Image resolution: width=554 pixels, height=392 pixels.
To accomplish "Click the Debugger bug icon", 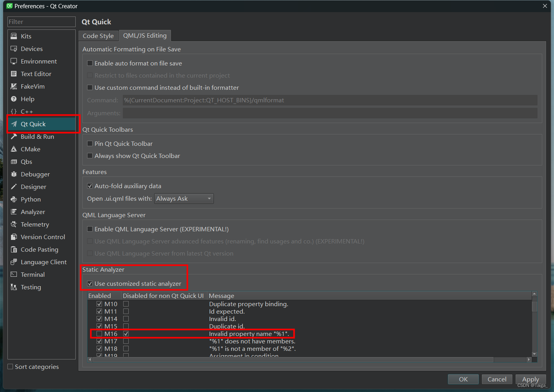I will point(14,174).
